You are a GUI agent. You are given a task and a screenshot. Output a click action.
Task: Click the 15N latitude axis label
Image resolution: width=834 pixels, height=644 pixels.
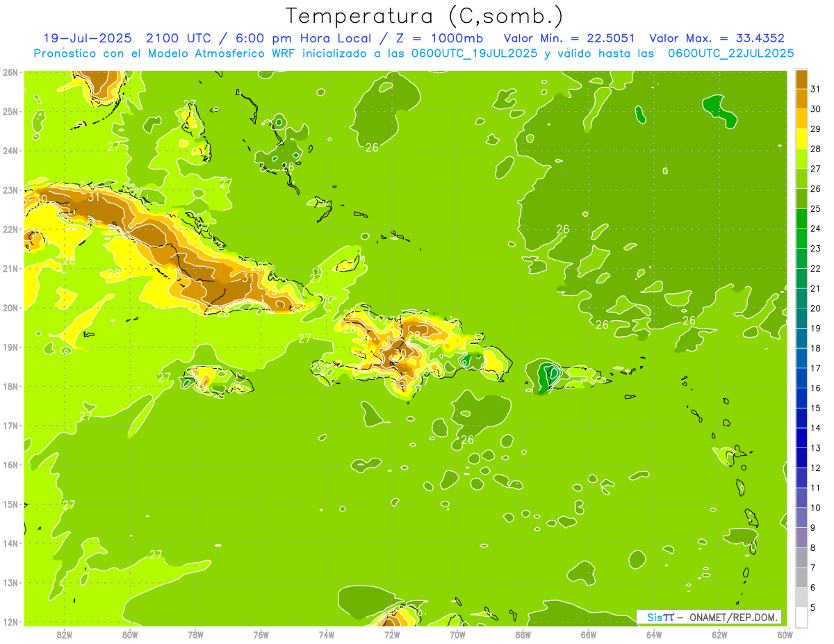pos(10,504)
